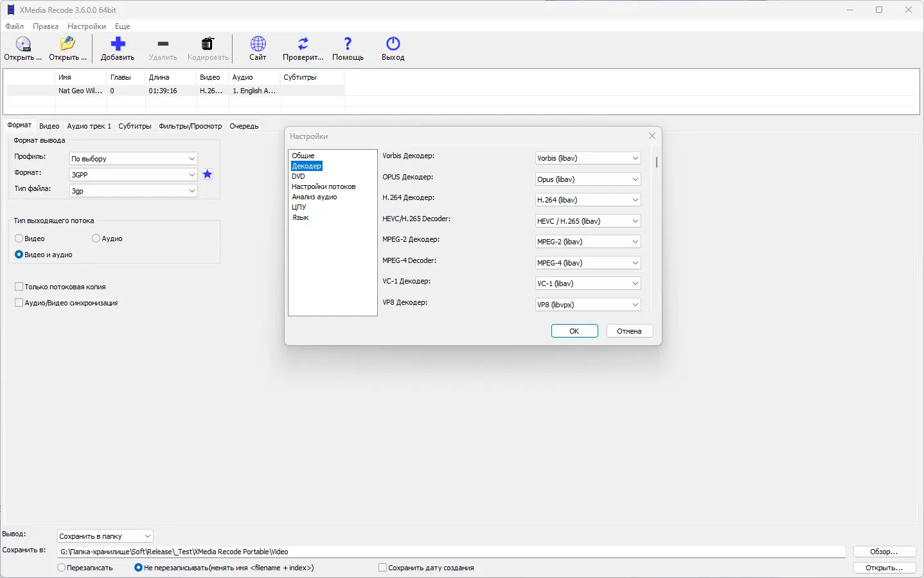Enable Аудио/Видео синхронизация checkbox

(x=19, y=303)
